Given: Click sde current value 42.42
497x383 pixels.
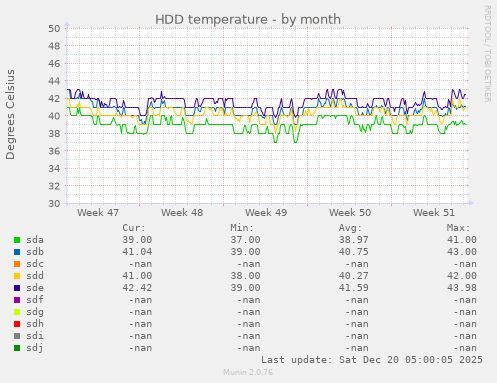Looking at the screenshot, I should [137, 288].
